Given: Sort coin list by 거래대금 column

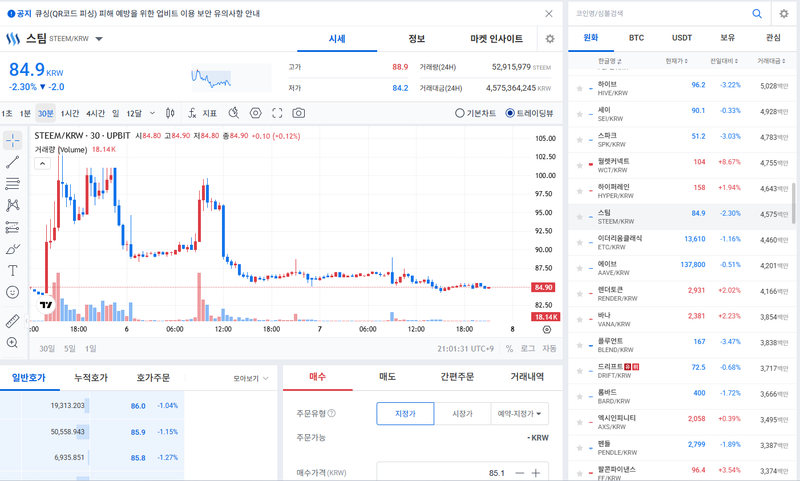Looking at the screenshot, I should [771, 61].
